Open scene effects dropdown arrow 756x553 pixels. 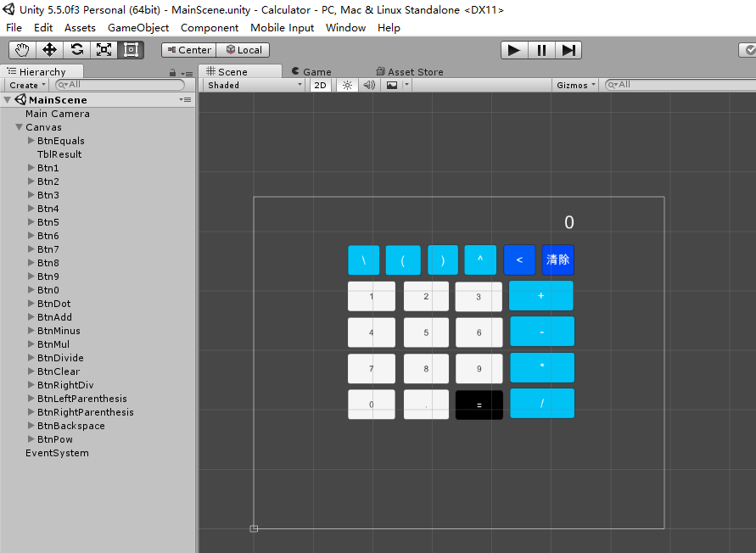(x=406, y=86)
